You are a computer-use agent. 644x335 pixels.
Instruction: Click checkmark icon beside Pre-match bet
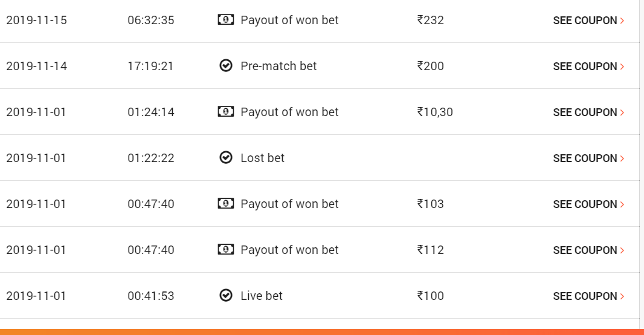225,66
